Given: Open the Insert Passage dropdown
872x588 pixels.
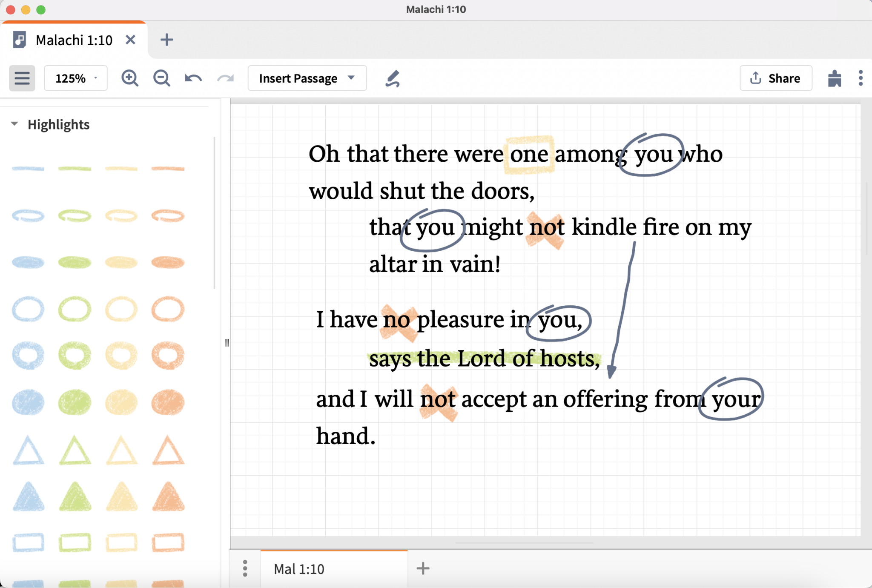Looking at the screenshot, I should pyautogui.click(x=307, y=78).
